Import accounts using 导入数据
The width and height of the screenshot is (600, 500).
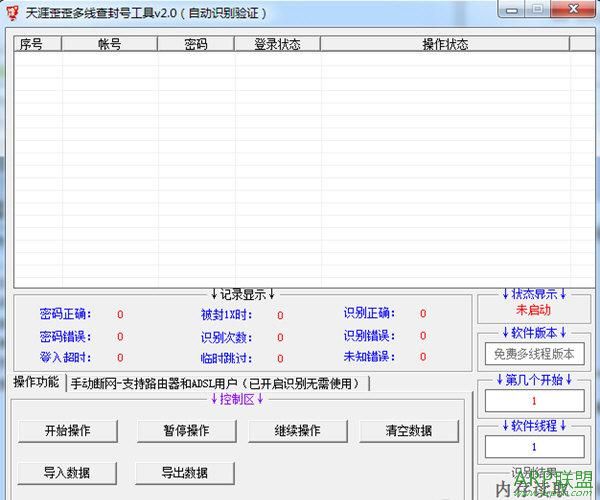point(67,472)
